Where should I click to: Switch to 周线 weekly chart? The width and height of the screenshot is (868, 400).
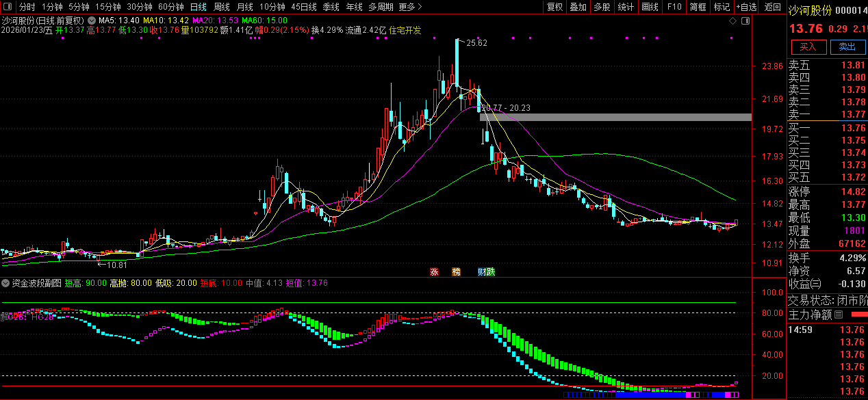221,7
